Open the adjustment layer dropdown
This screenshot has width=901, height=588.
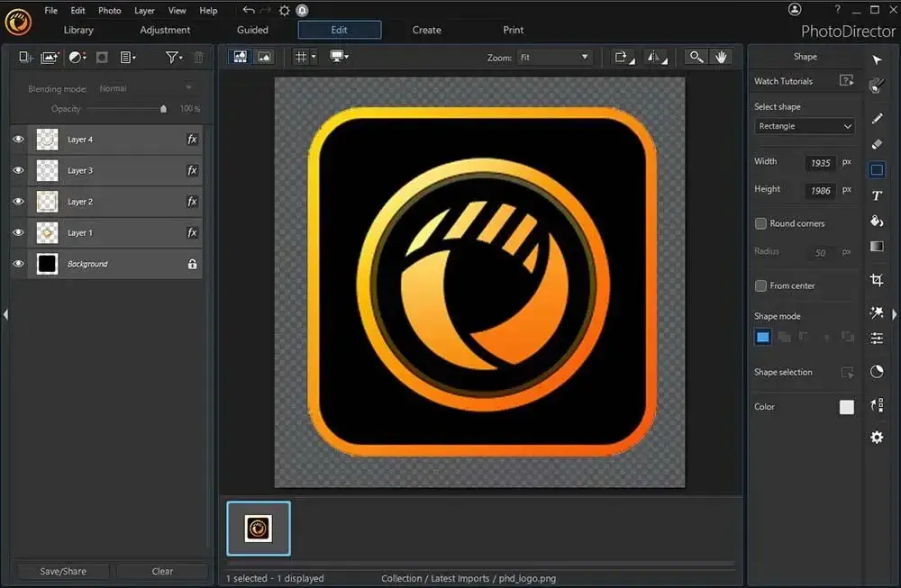(x=77, y=57)
